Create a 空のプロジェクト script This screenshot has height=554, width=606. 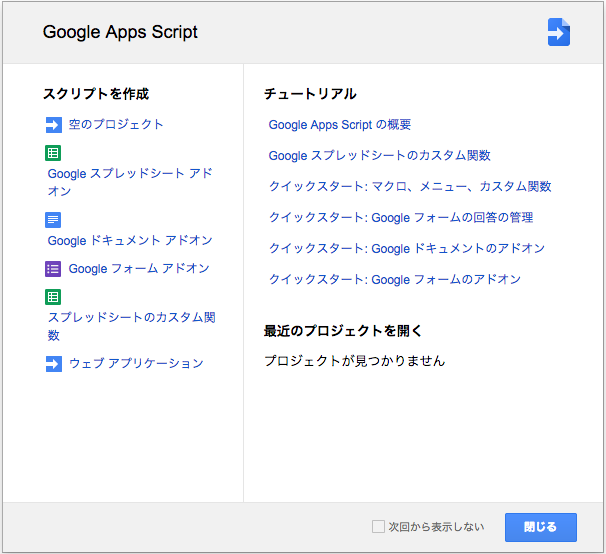tap(116, 125)
